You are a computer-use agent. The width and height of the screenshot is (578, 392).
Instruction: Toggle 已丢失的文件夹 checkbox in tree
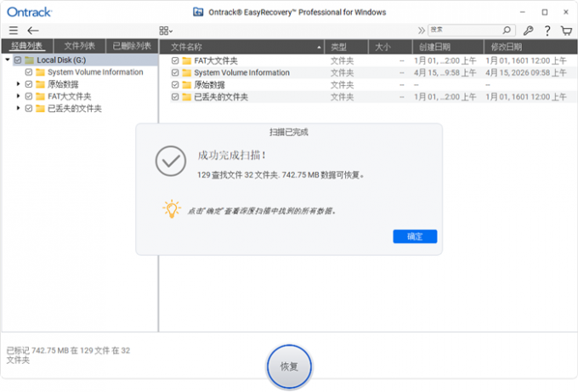(29, 109)
